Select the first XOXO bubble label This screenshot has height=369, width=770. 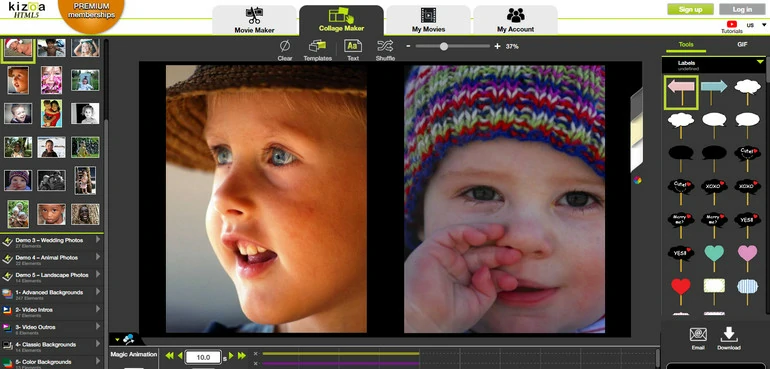[x=714, y=192]
